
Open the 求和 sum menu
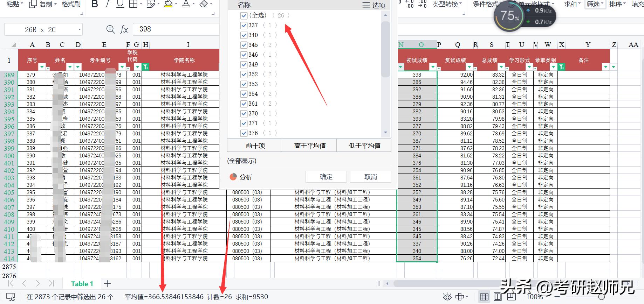[572, 4]
